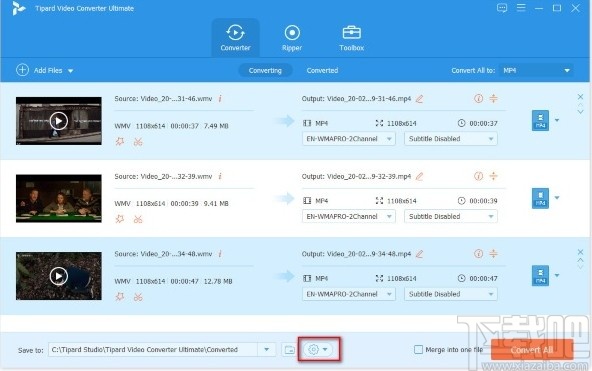Image resolution: width=592 pixels, height=371 pixels.
Task: Open the Converter tab
Action: [x=235, y=38]
